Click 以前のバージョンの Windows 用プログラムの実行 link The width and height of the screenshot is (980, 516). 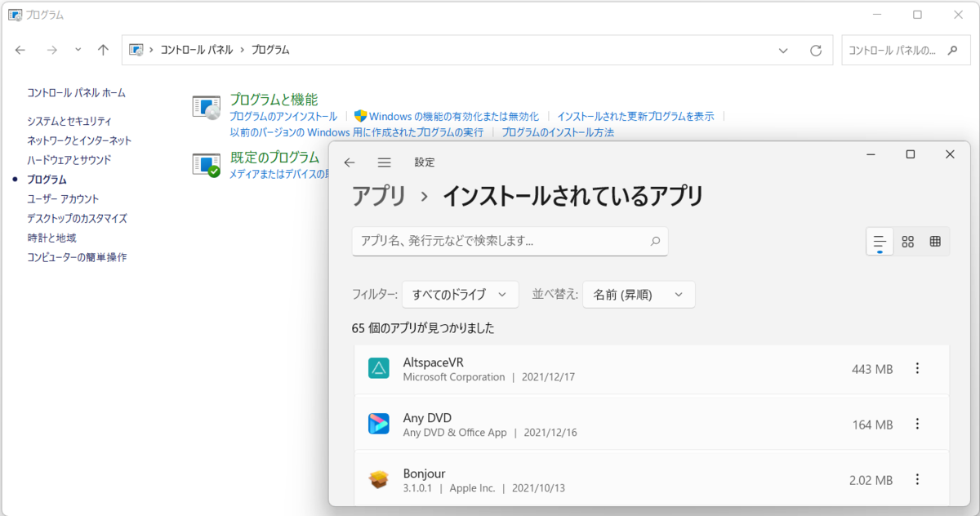356,132
